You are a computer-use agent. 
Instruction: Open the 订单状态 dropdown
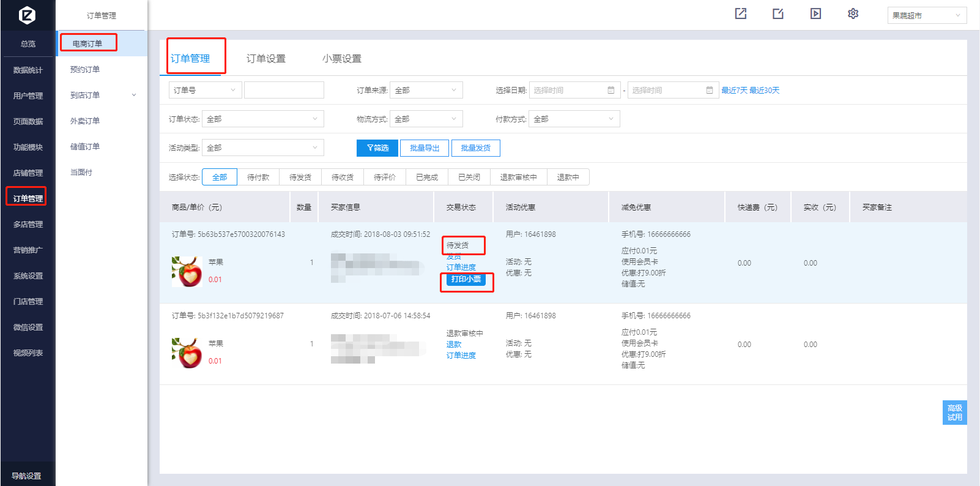click(262, 119)
